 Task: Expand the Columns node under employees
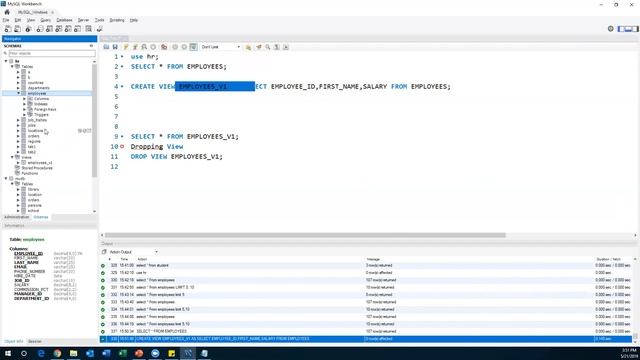click(24, 99)
